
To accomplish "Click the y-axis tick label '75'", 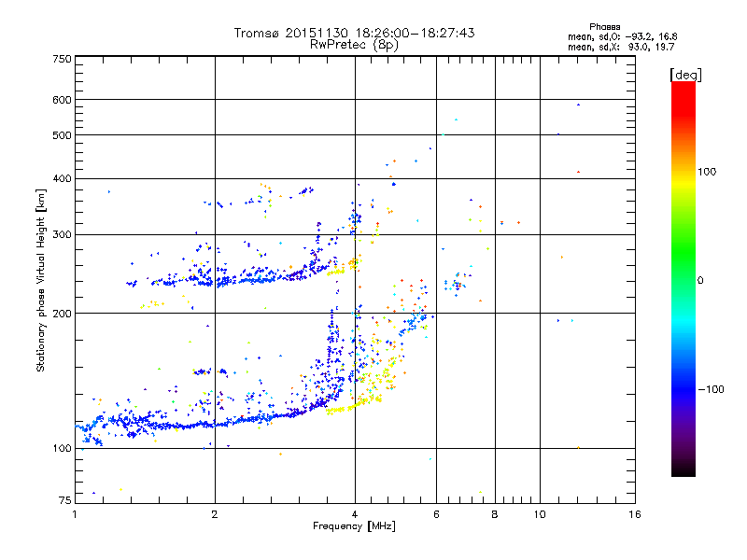I will [65, 500].
